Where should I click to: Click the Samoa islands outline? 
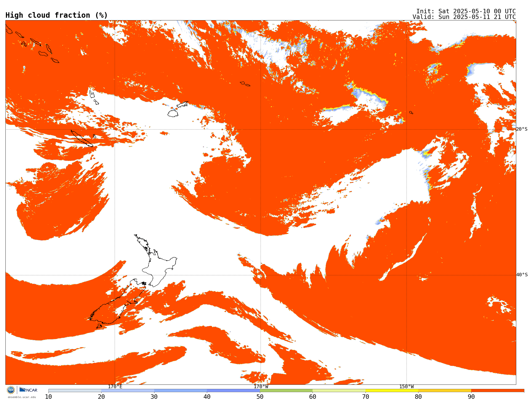point(245,84)
